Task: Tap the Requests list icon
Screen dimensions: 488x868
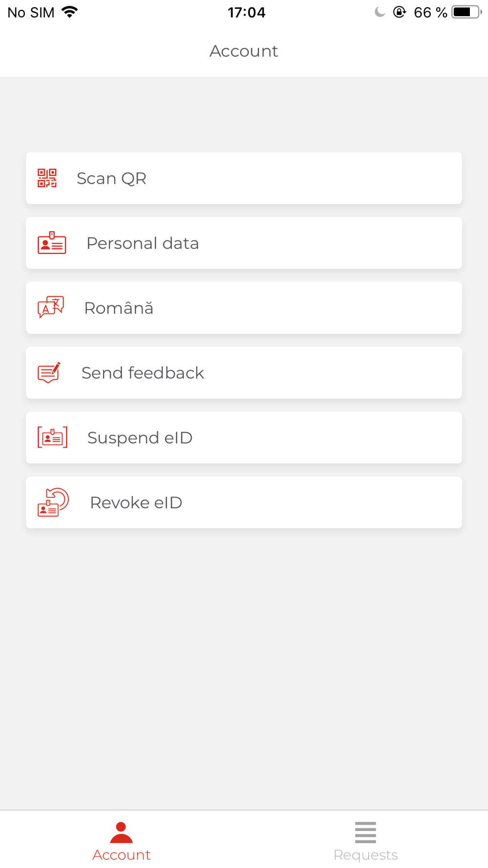Action: pos(366,832)
